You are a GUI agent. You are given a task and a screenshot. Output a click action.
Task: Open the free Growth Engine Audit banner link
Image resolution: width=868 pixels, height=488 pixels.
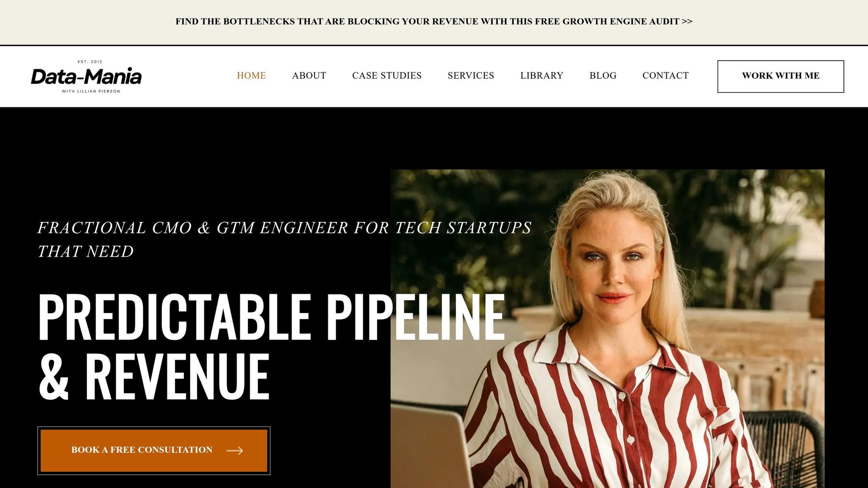pos(434,22)
